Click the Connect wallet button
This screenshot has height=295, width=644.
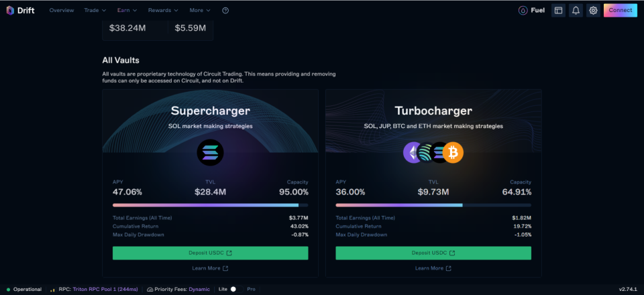coord(620,10)
